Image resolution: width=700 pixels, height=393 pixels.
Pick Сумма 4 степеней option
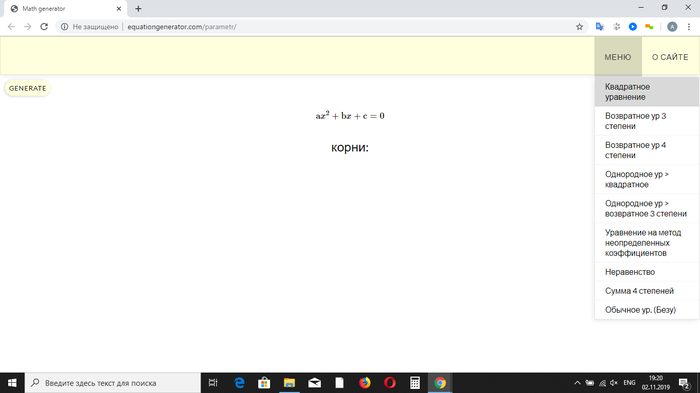[x=646, y=291]
